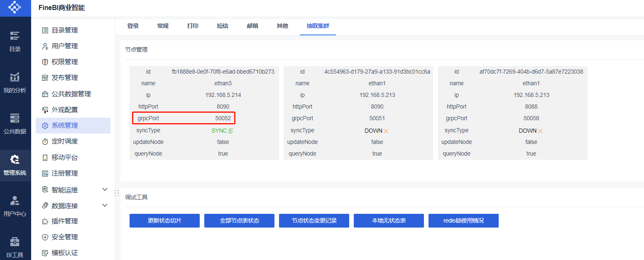
Task: Click the 注册管理 icon
Action: (x=45, y=173)
